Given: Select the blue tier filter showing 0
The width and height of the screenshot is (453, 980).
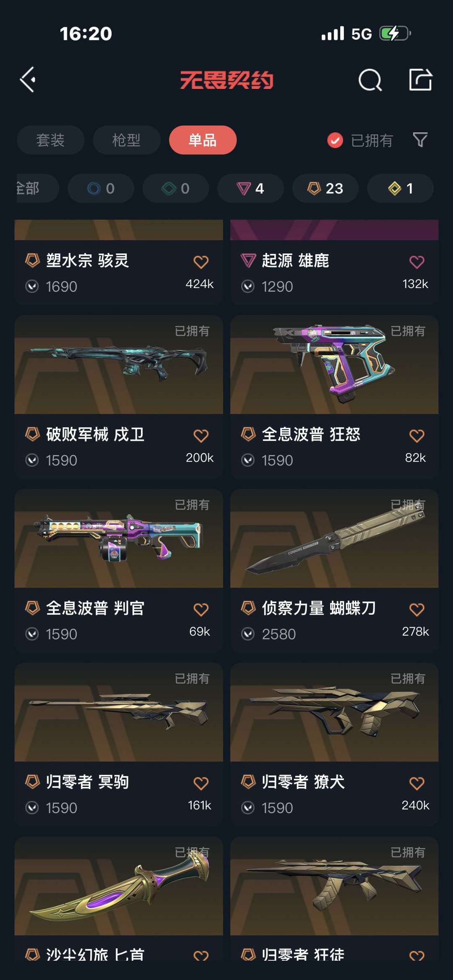Looking at the screenshot, I should coord(101,189).
